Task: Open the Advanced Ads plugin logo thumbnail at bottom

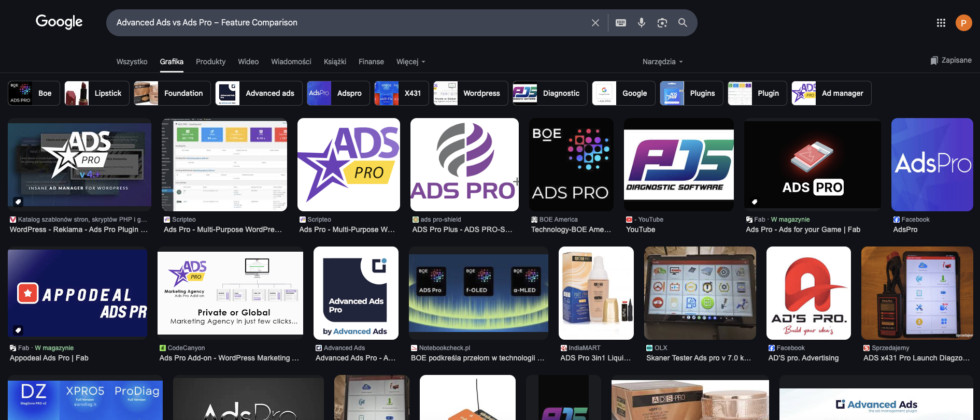Action: coord(876,398)
